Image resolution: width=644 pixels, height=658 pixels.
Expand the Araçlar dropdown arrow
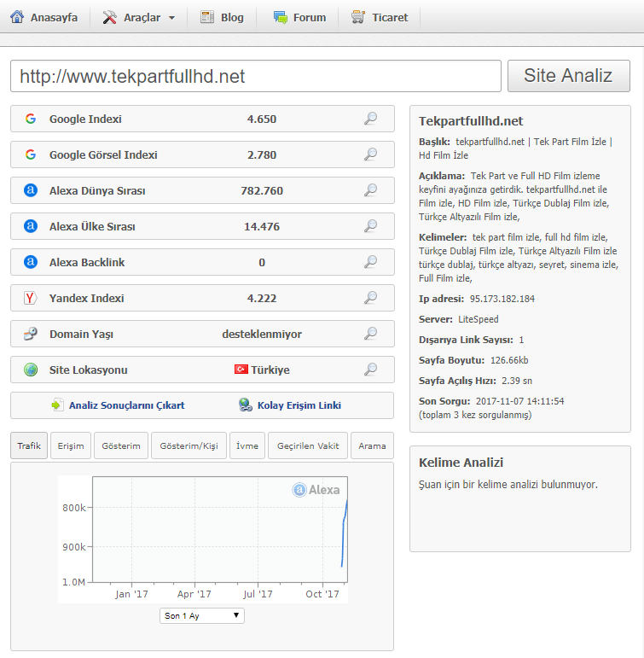tap(171, 18)
